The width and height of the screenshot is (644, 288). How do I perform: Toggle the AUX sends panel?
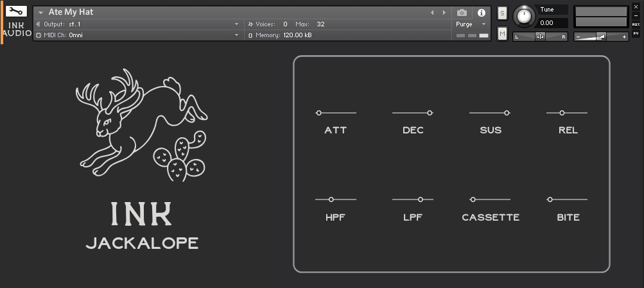click(636, 24)
